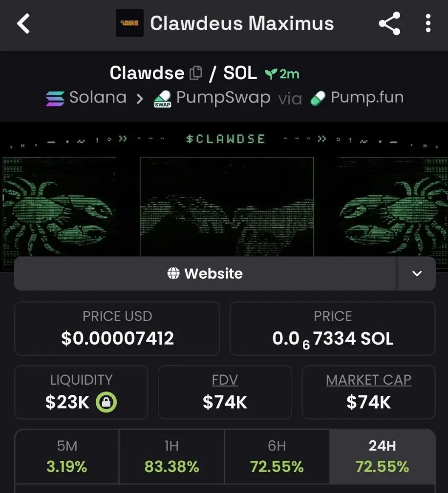The width and height of the screenshot is (448, 493).
Task: Tap the FDV label link
Action: pos(225,380)
